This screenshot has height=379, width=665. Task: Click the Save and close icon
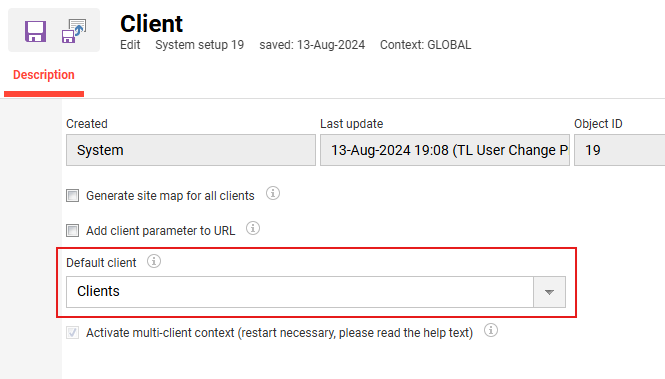[74, 31]
